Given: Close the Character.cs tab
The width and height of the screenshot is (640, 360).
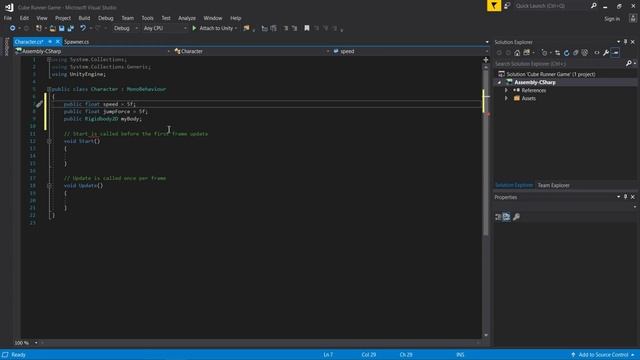Looking at the screenshot, I should click(x=58, y=42).
